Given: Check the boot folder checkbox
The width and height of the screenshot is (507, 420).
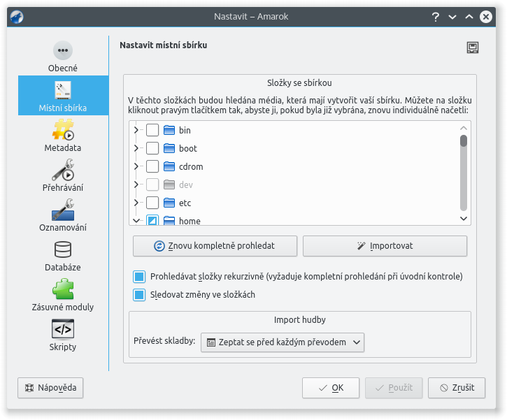Looking at the screenshot, I should (152, 148).
